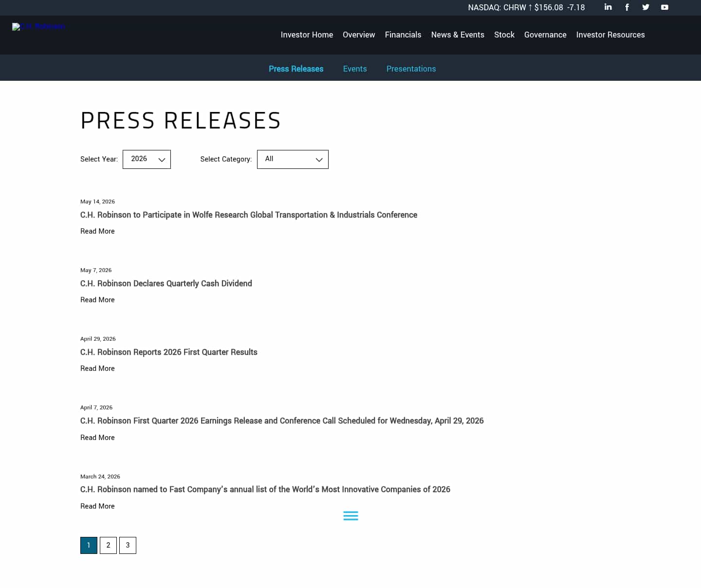
Task: Click the May 7, 2026 date
Action: [x=96, y=270]
